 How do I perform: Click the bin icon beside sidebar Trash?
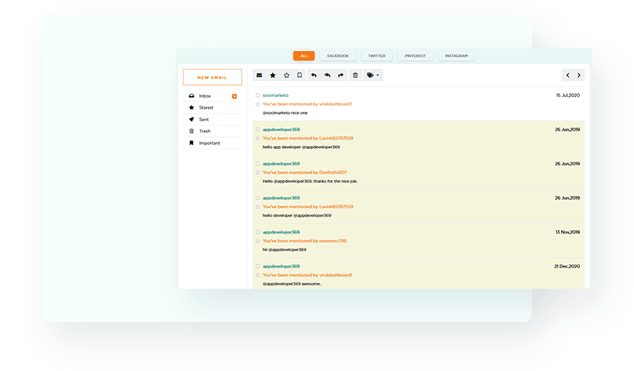192,131
